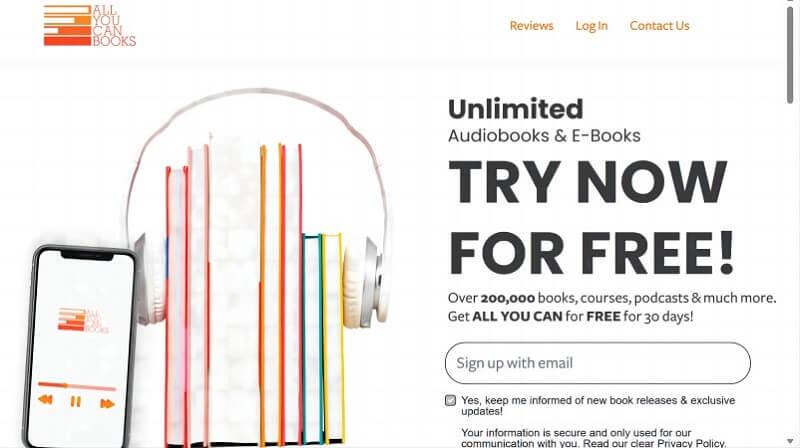
Task: Enable the new book releases updates checkbox
Action: [x=450, y=401]
